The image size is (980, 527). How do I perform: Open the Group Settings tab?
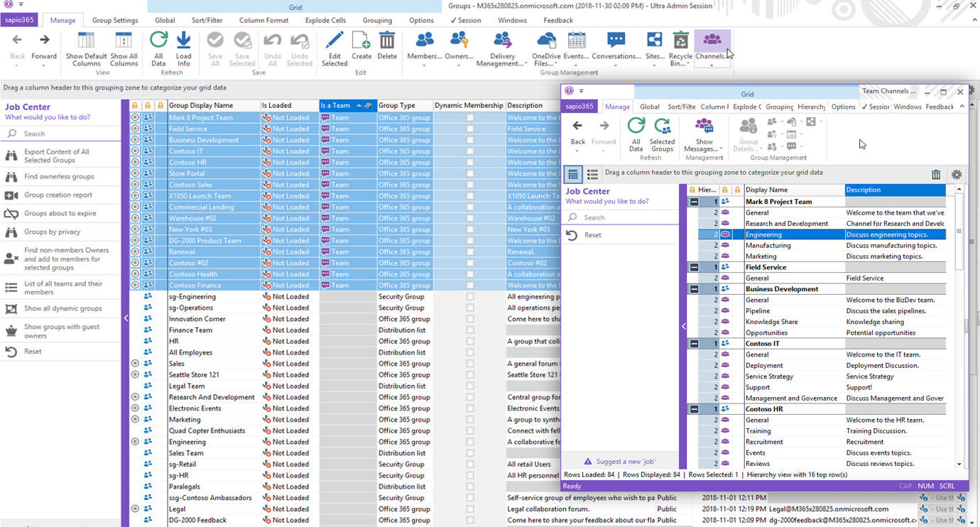(x=115, y=21)
